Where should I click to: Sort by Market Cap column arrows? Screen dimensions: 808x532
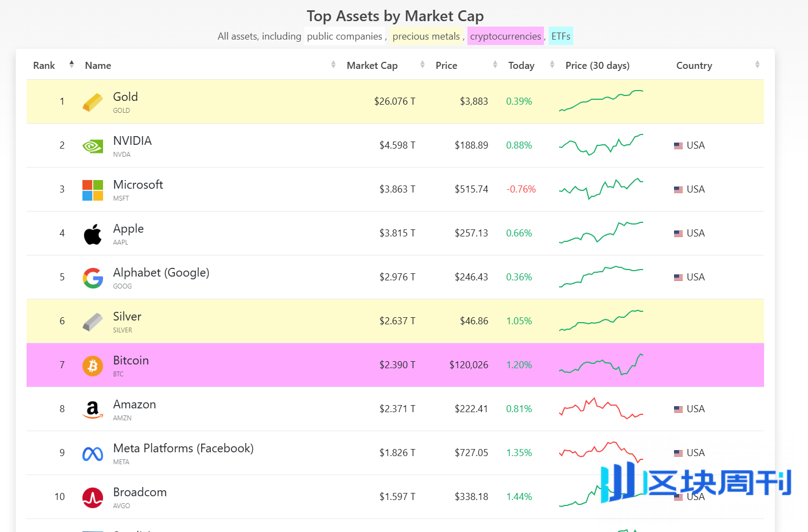click(422, 65)
